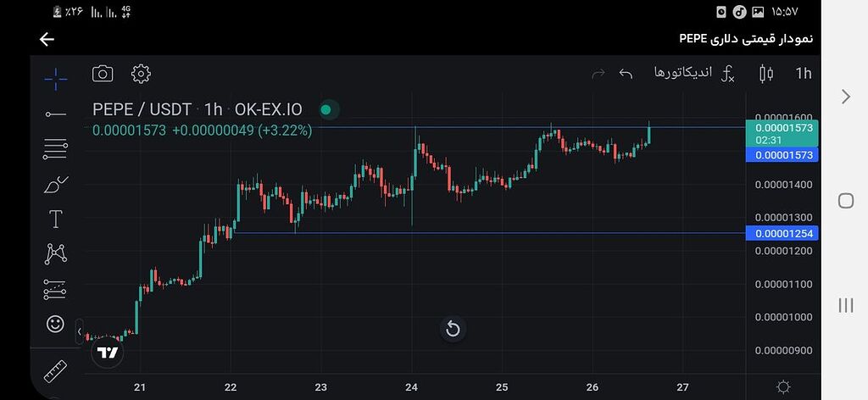Select the crosshair cursor tool
The image size is (868, 400).
click(x=55, y=79)
